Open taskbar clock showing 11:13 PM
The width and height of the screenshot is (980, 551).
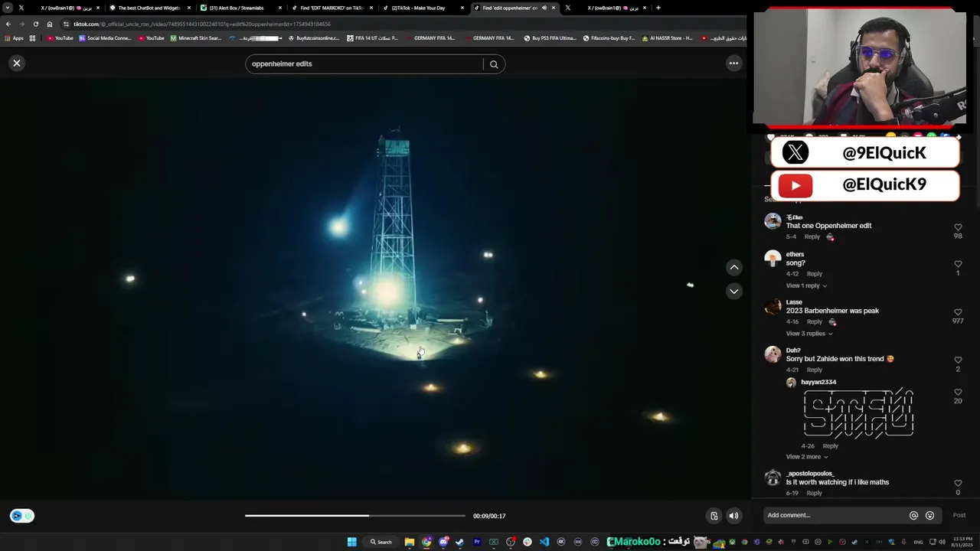(962, 542)
